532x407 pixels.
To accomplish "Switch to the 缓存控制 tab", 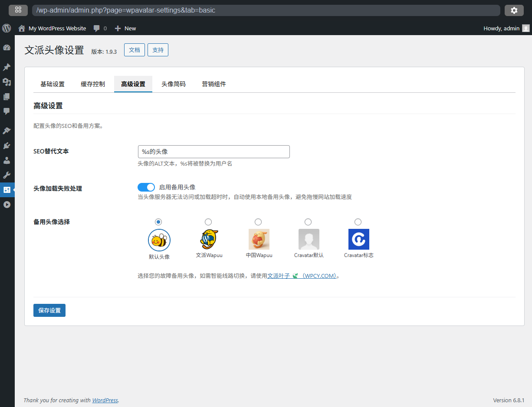I will coord(93,84).
